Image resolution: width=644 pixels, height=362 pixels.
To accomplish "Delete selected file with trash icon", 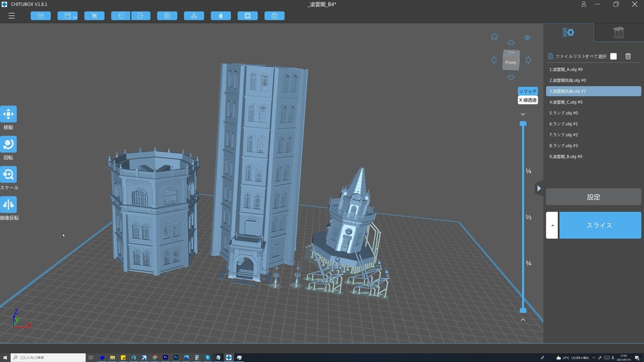I will pos(628,57).
